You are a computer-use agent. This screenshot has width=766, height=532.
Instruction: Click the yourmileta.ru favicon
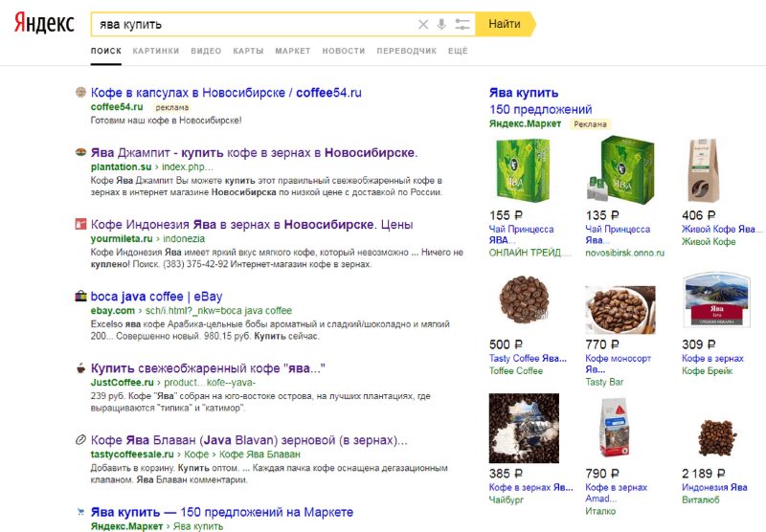tap(80, 224)
